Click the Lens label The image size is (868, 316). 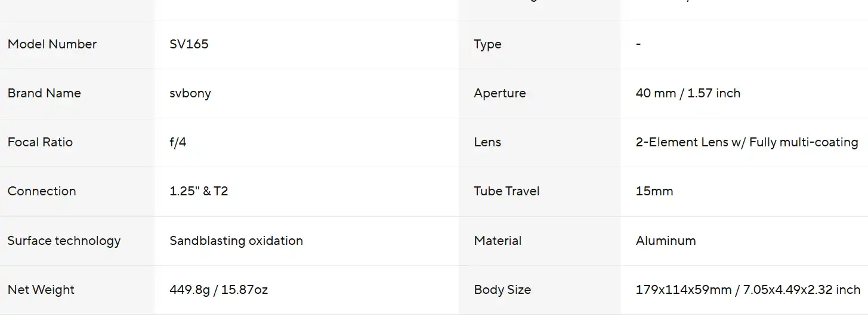click(487, 142)
